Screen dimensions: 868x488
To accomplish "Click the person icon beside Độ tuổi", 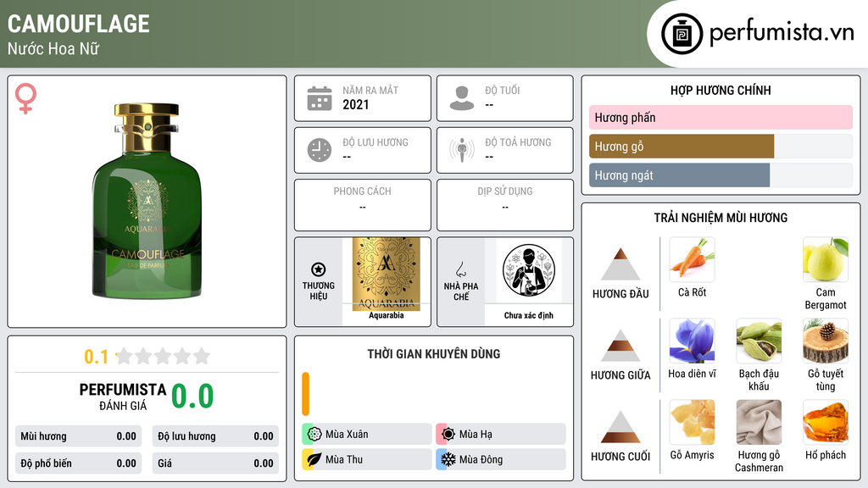I will click(x=462, y=98).
